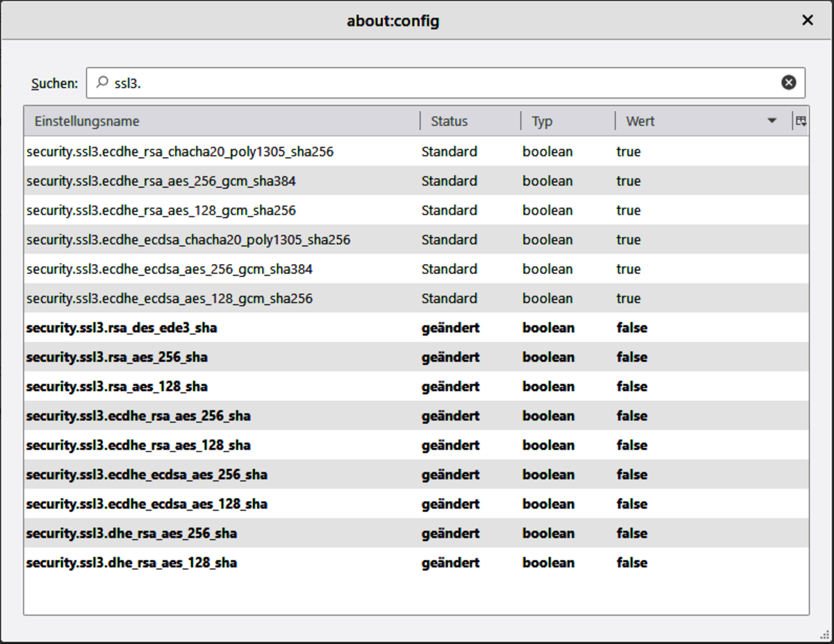Select security.ssl3.ecdhe_ecdsa_aes_128_sha preference
This screenshot has width=834, height=644.
[416, 504]
